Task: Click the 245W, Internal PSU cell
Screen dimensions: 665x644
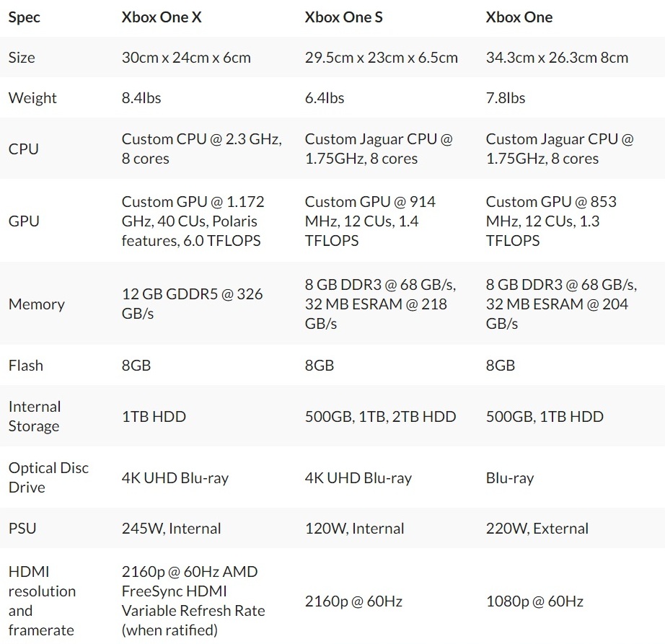Action: 171,529
